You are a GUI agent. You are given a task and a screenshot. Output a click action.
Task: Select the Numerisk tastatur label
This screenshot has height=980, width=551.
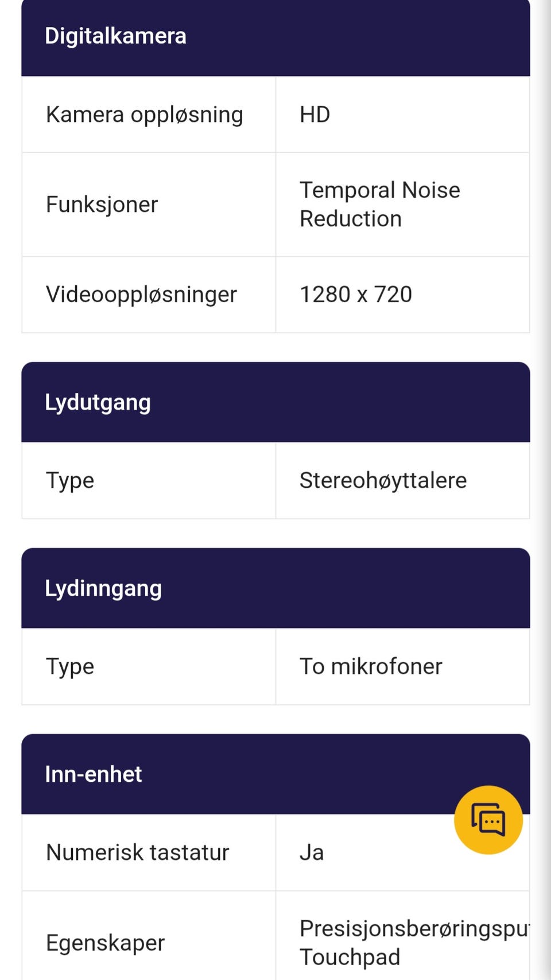(138, 852)
